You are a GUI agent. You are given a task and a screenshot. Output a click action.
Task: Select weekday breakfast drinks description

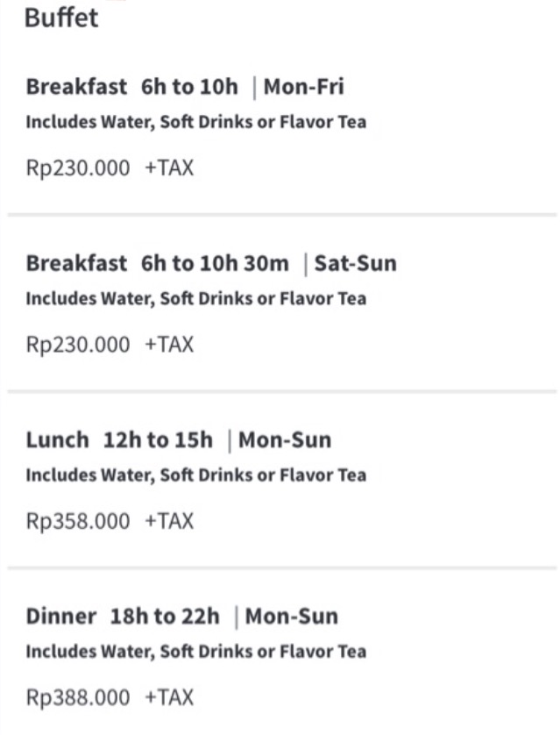(195, 122)
